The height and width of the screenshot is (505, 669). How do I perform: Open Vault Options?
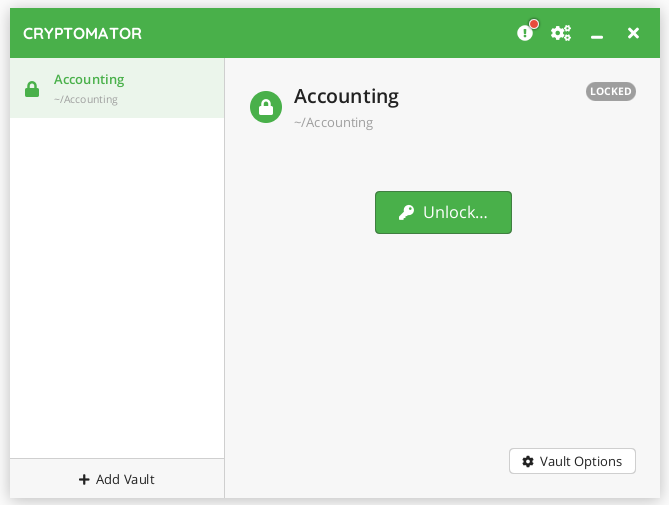tap(572, 461)
